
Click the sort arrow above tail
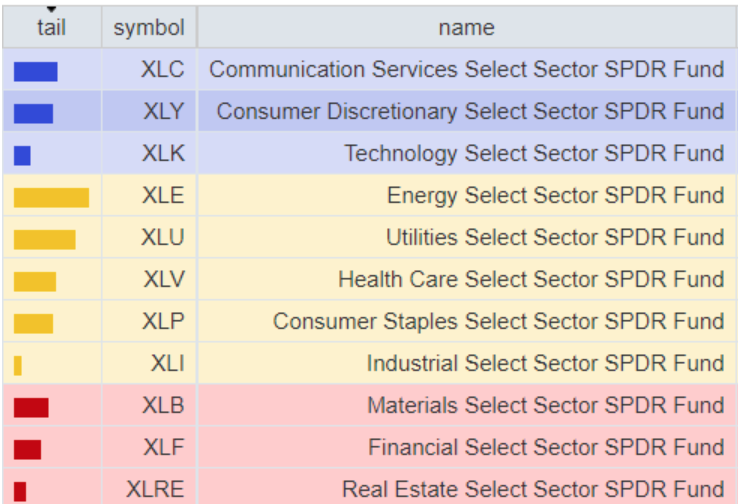coord(51,10)
